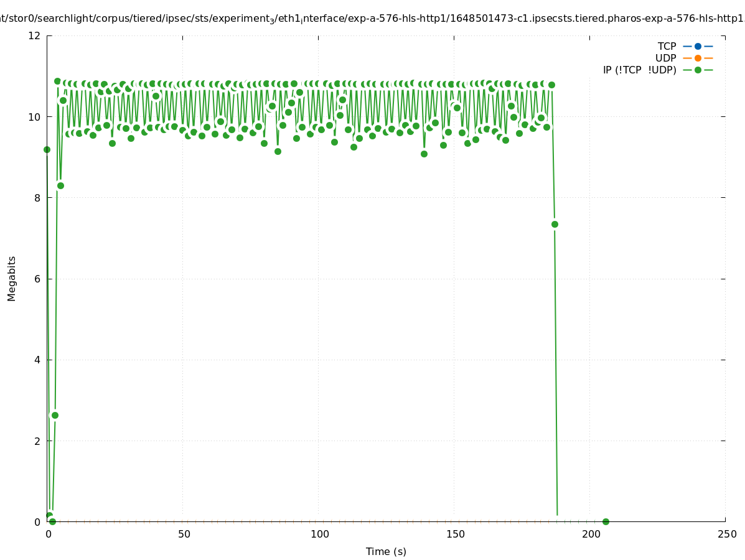Screen dimensions: 745x560
Task: Click the file path title at top
Action: tap(372, 19)
